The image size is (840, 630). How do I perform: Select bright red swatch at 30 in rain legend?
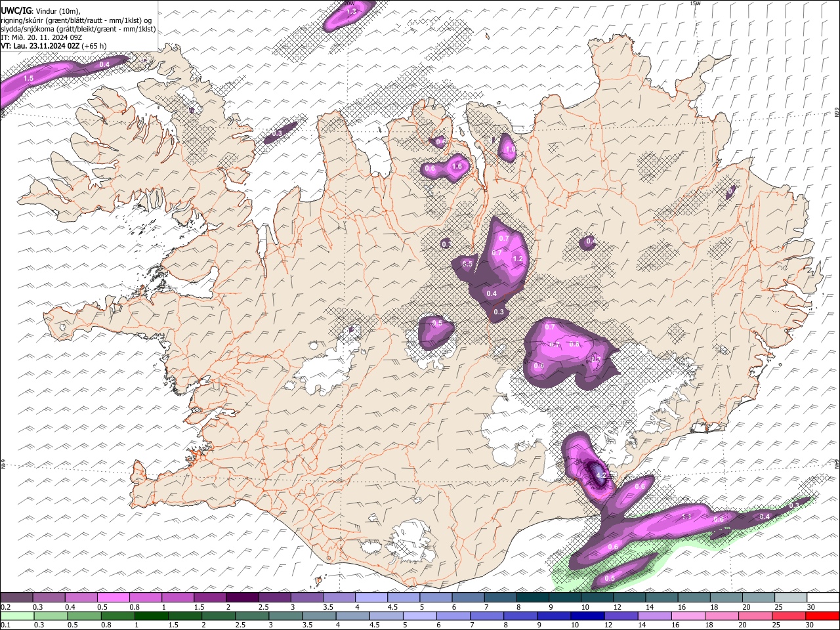822,616
